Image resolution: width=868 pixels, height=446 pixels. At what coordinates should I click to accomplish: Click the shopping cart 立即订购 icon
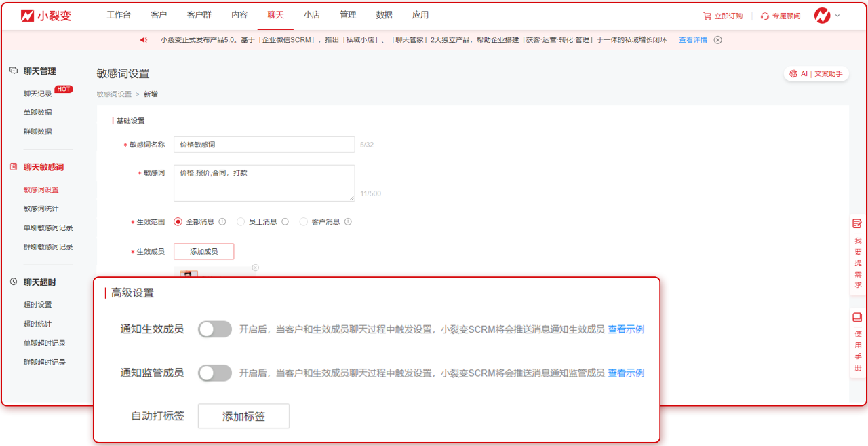click(707, 16)
